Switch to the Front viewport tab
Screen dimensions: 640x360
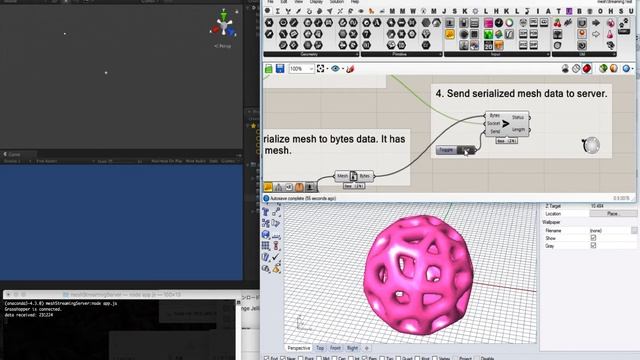click(335, 348)
